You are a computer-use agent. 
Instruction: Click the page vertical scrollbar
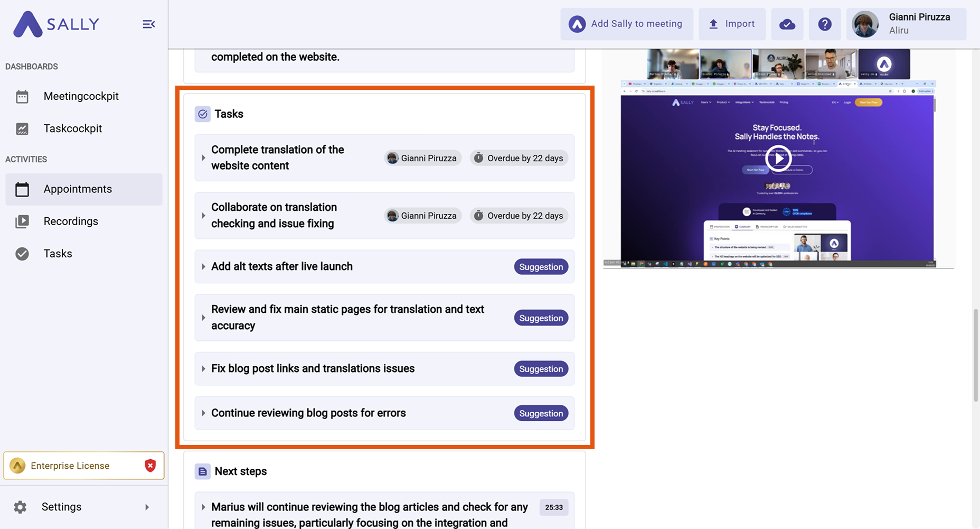(x=976, y=356)
